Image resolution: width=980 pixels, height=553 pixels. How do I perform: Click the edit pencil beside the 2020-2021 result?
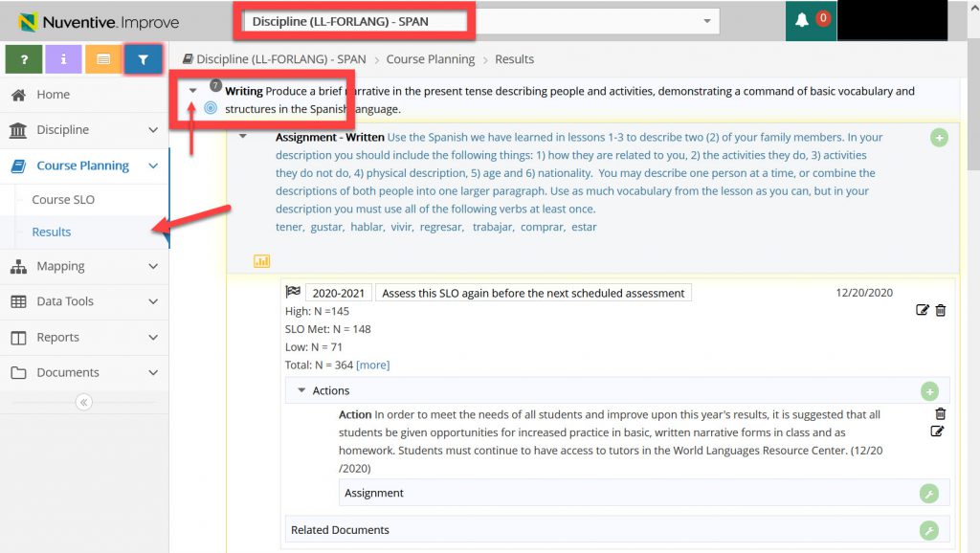(922, 310)
